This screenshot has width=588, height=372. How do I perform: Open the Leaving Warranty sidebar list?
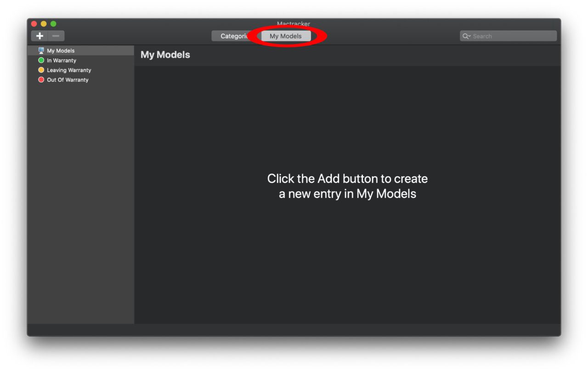pos(80,70)
